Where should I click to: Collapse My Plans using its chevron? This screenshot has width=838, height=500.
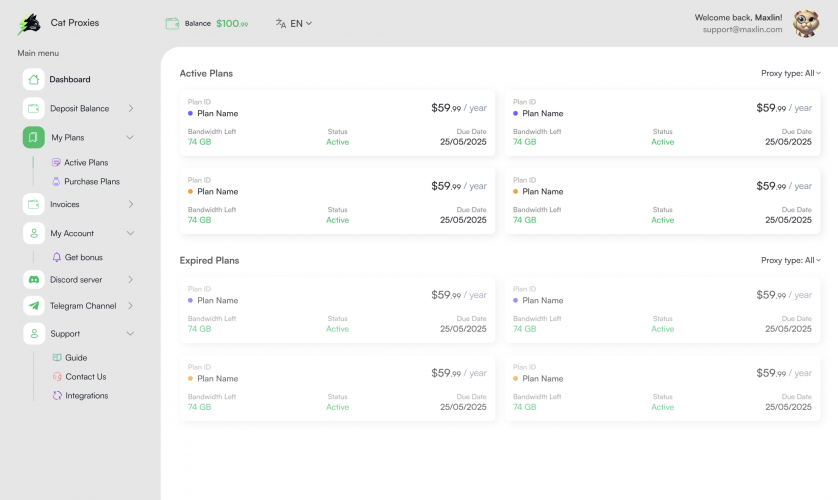click(130, 137)
